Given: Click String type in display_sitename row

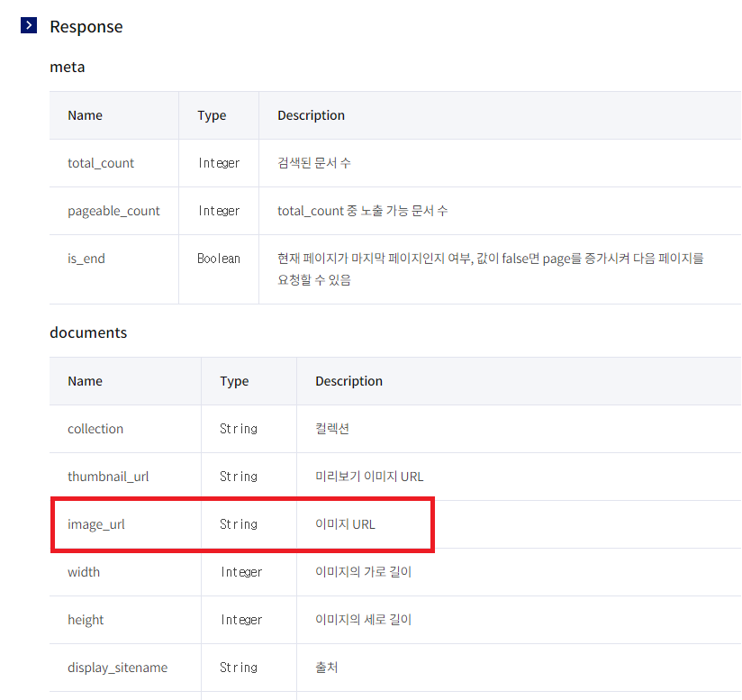Looking at the screenshot, I should (x=239, y=668).
